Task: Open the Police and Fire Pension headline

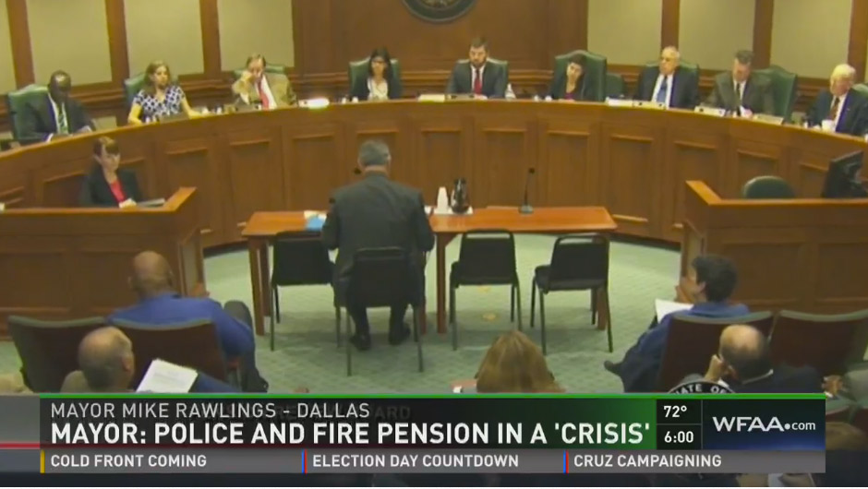Action: coord(350,434)
